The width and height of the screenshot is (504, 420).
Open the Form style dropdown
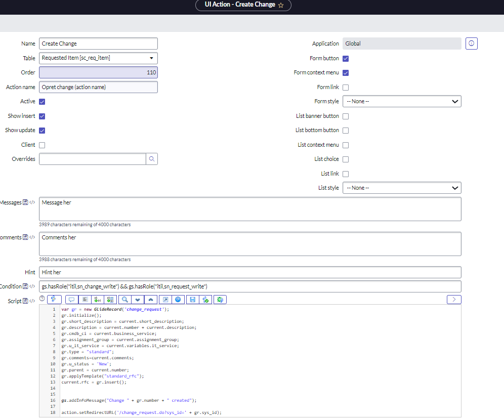click(x=402, y=101)
